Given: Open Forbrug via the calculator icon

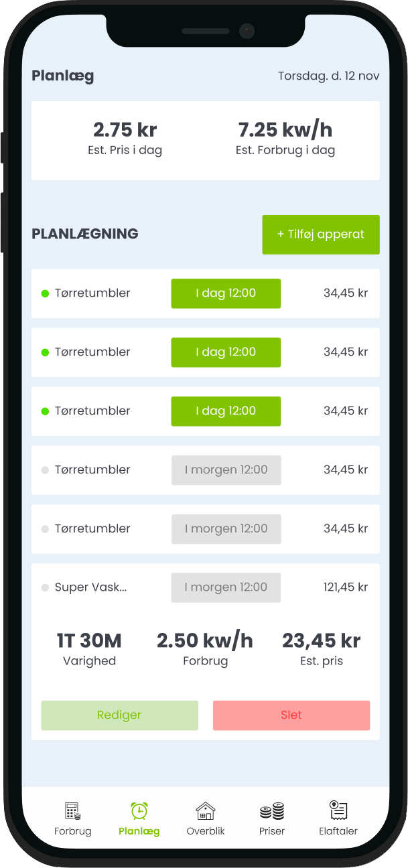Looking at the screenshot, I should (x=72, y=811).
